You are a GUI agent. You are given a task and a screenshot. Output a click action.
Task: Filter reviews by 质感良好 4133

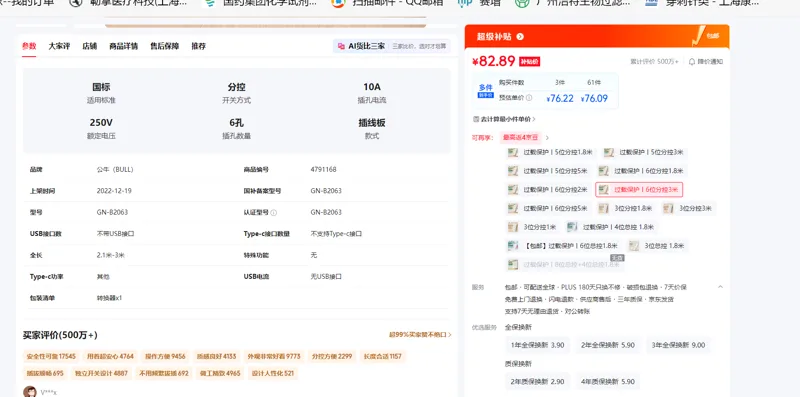click(x=216, y=356)
